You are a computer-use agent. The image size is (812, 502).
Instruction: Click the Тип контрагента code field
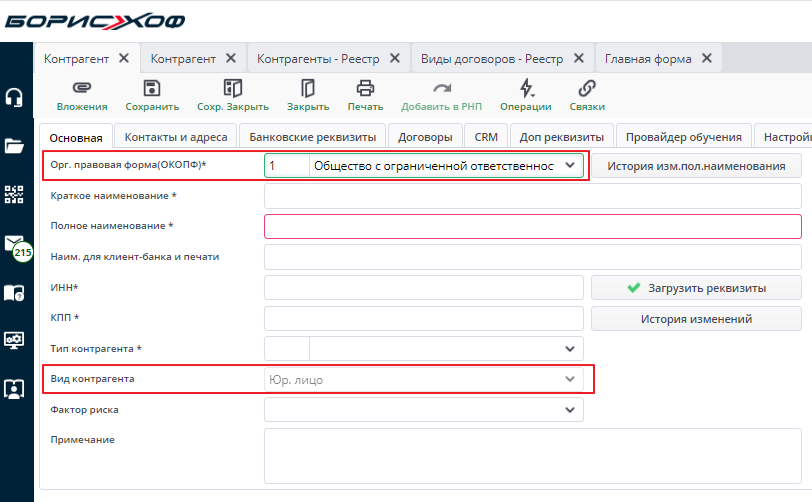pos(287,349)
